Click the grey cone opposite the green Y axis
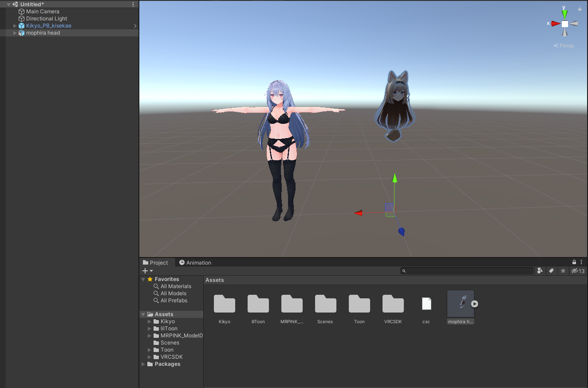The image size is (588, 388). [x=564, y=33]
